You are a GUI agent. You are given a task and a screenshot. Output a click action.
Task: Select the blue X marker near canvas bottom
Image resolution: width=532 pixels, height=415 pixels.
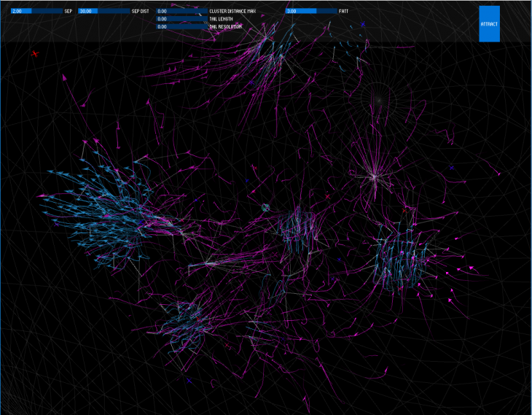click(x=189, y=380)
